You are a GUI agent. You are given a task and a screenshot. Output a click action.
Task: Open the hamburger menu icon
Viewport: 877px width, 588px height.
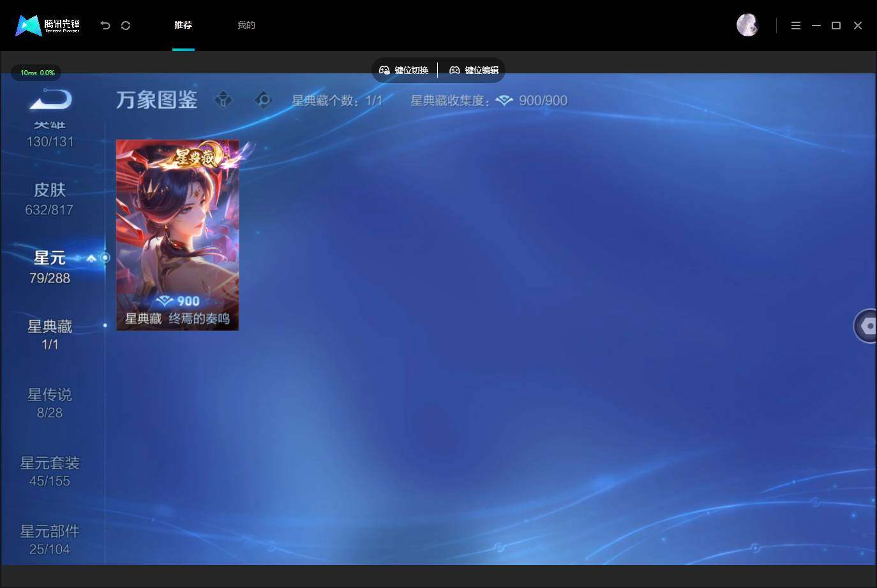tap(795, 26)
